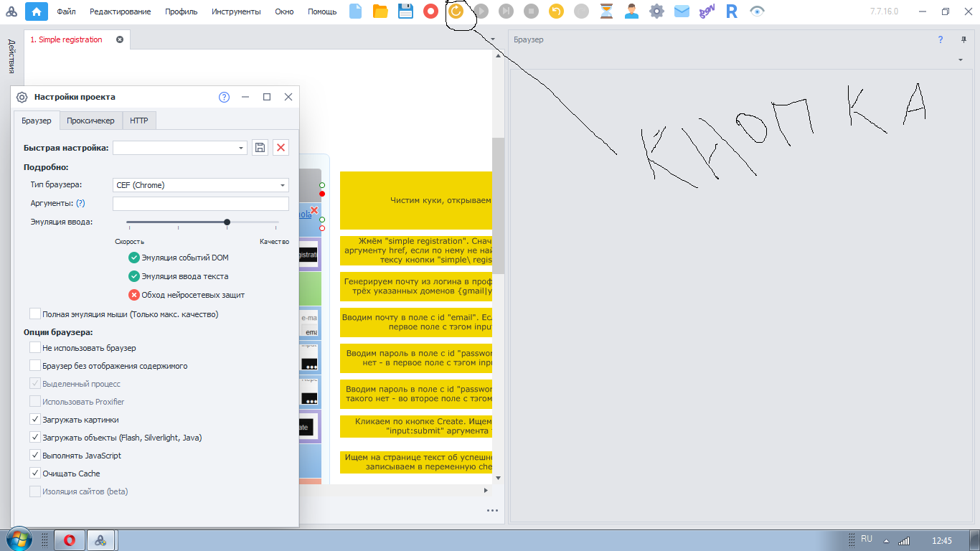Open the 'Быстрая настройка' combo box
Image resolution: width=980 pixels, height=551 pixels.
coord(180,147)
